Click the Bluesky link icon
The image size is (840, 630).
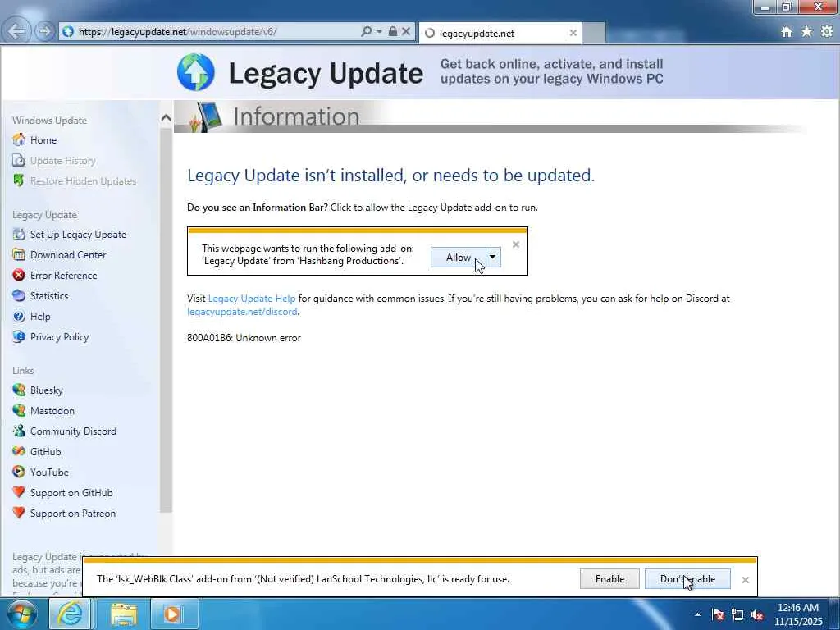19,390
